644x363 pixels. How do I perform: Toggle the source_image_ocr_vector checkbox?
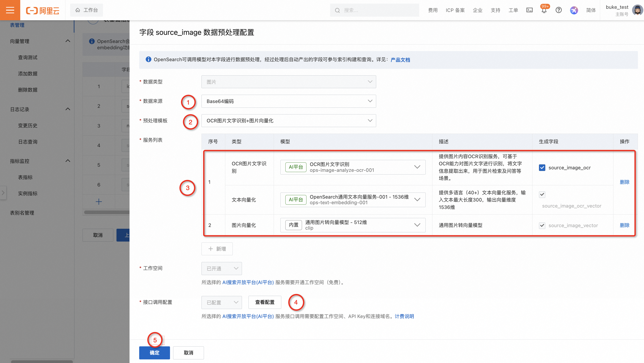click(x=542, y=194)
